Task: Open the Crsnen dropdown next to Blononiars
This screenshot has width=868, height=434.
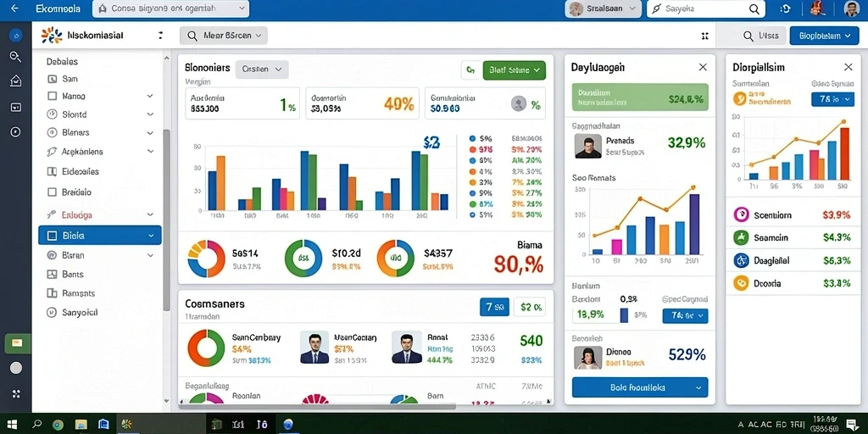Action: pyautogui.click(x=262, y=70)
